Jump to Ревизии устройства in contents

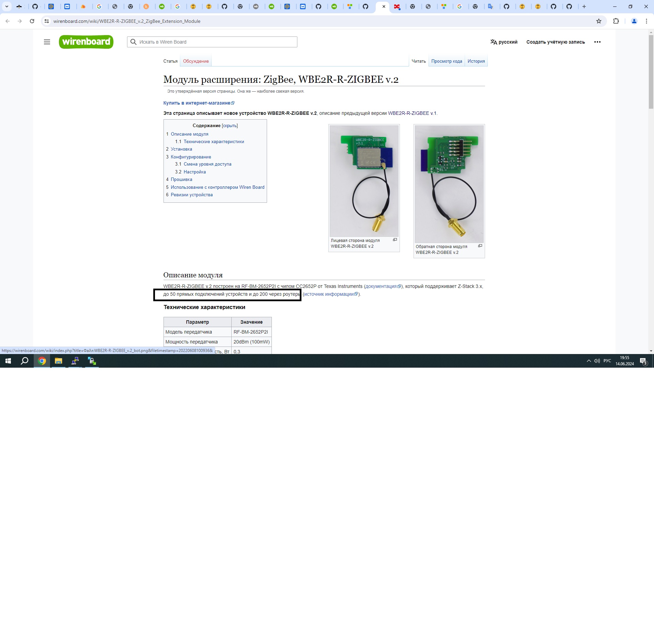click(x=191, y=195)
